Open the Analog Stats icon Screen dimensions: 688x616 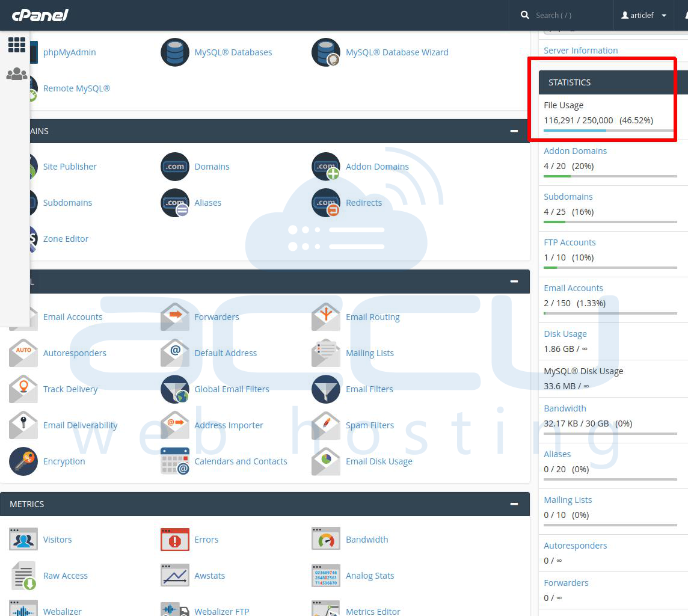coord(326,576)
